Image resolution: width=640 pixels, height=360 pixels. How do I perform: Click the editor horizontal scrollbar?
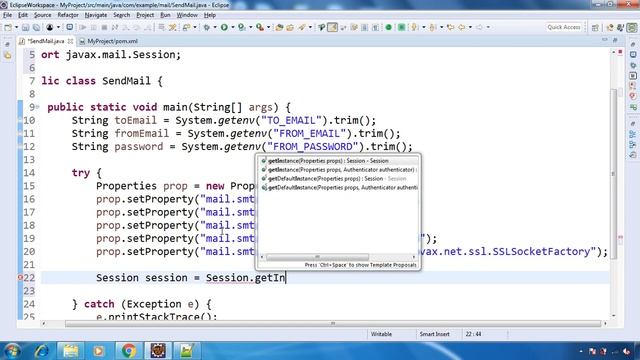pos(333,324)
